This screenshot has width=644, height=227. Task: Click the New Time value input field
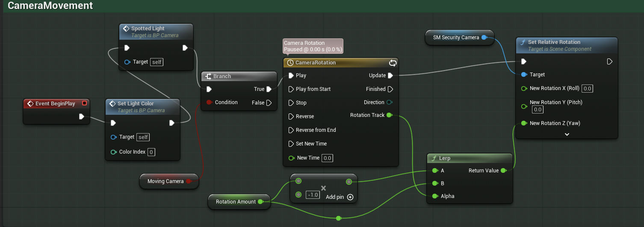pos(327,158)
